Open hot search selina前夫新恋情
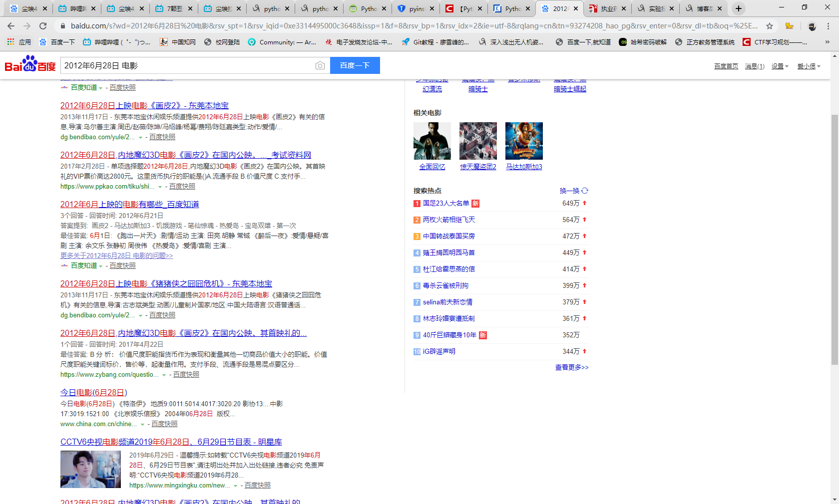The height and width of the screenshot is (504, 839). pyautogui.click(x=447, y=302)
